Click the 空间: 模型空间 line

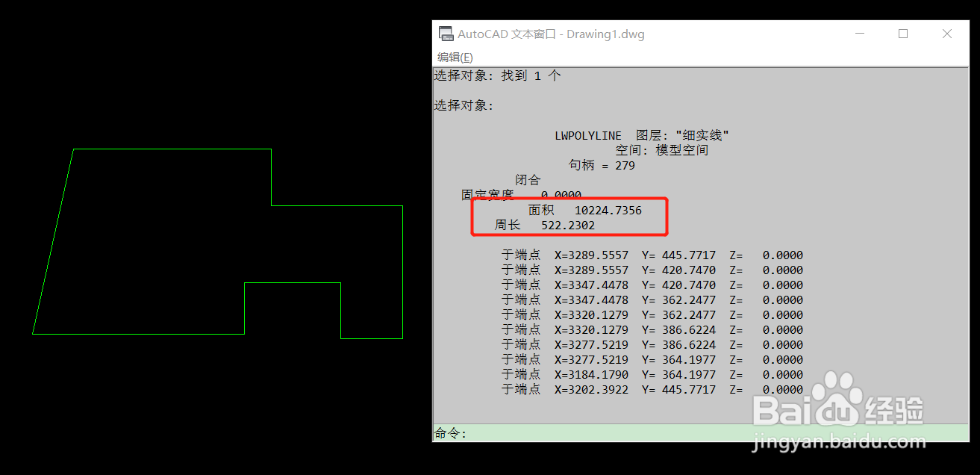point(662,151)
